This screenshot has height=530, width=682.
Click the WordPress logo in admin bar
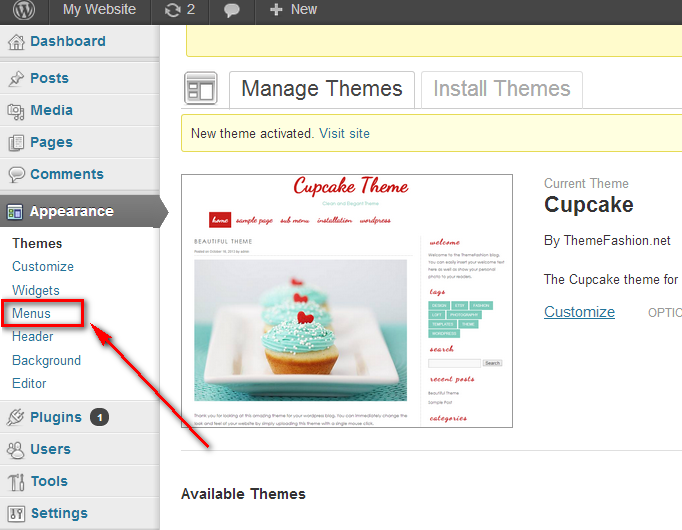[x=23, y=10]
